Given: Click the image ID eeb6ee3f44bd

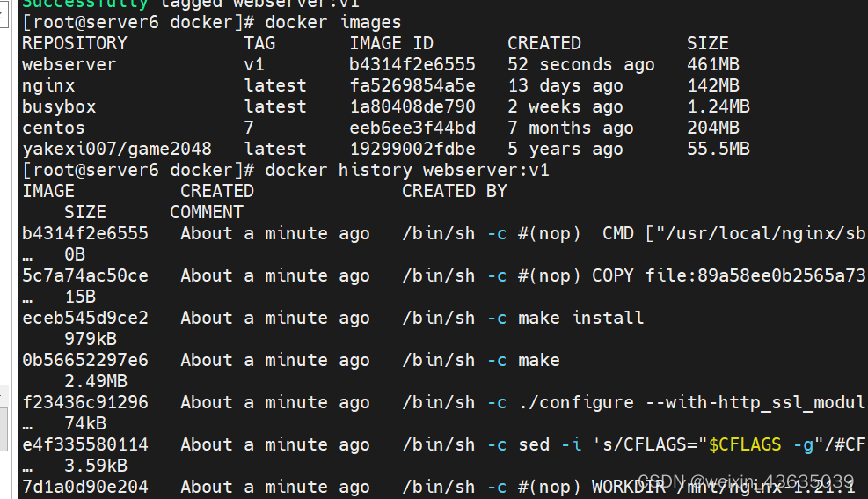Looking at the screenshot, I should tap(412, 128).
